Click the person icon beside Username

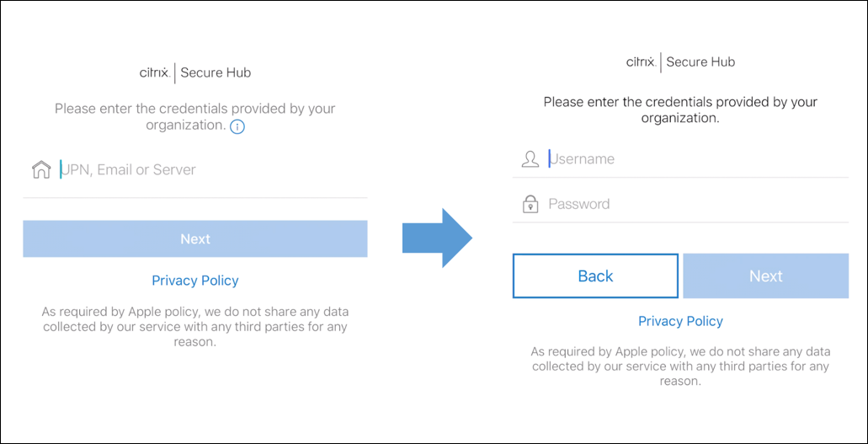[530, 159]
